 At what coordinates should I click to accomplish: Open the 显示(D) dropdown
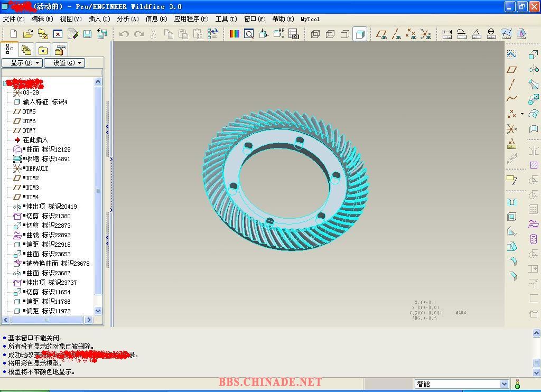(x=22, y=63)
